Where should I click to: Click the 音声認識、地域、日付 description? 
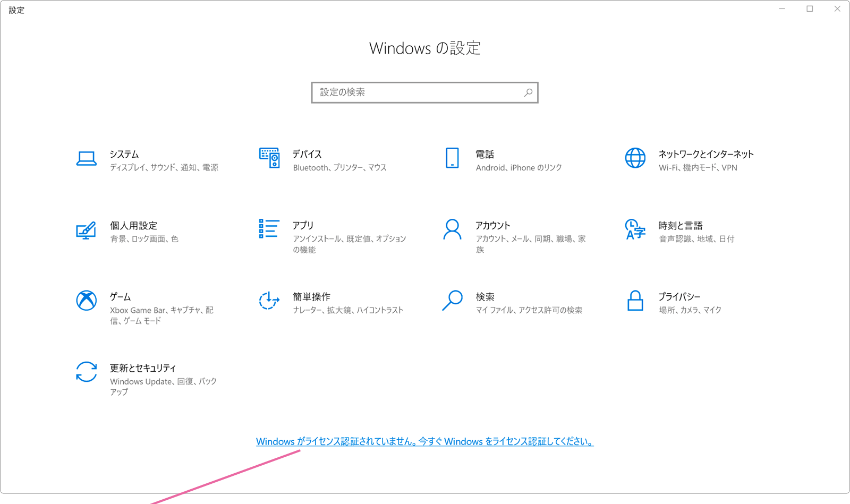click(x=696, y=239)
